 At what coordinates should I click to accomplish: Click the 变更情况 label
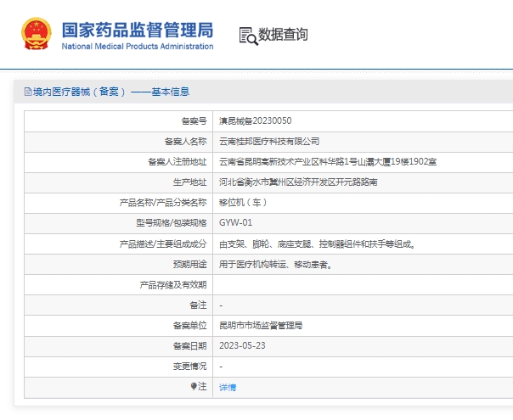[189, 366]
